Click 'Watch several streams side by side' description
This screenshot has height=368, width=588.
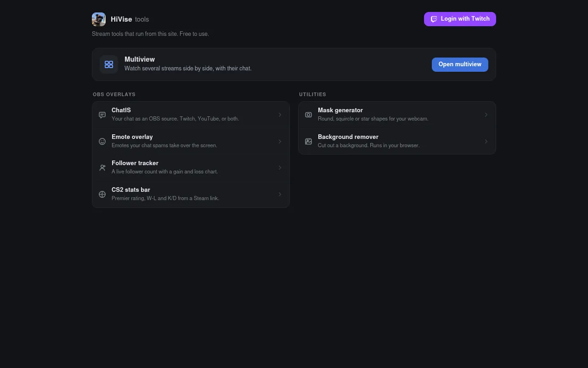pyautogui.click(x=188, y=69)
